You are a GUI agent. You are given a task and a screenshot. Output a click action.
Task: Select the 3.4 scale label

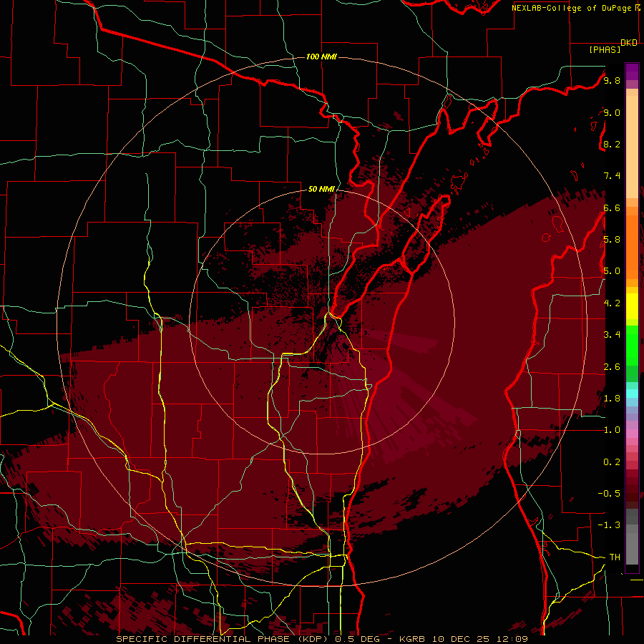[612, 335]
